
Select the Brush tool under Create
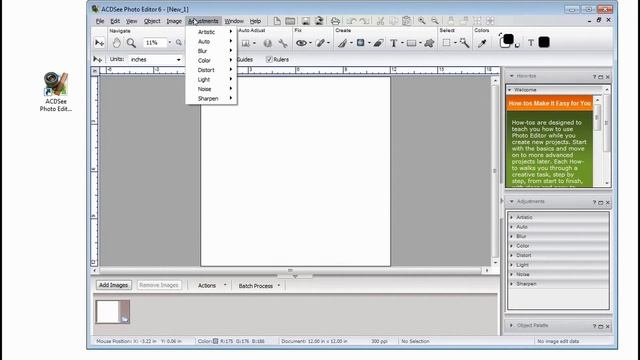pos(342,43)
